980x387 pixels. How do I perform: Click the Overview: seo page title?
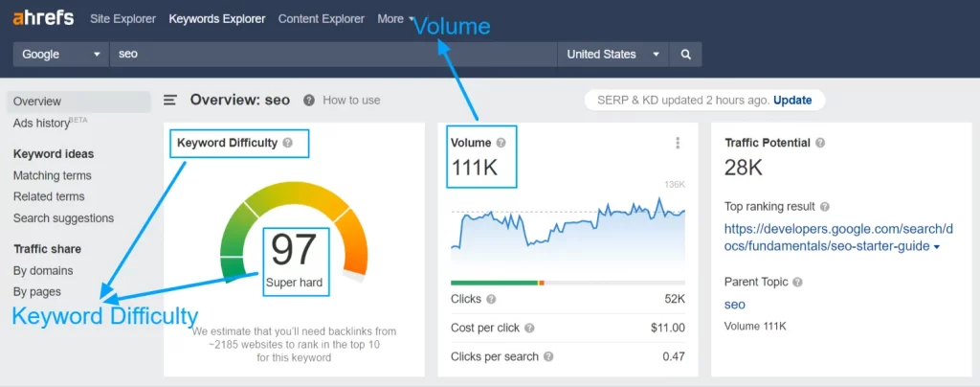point(240,100)
